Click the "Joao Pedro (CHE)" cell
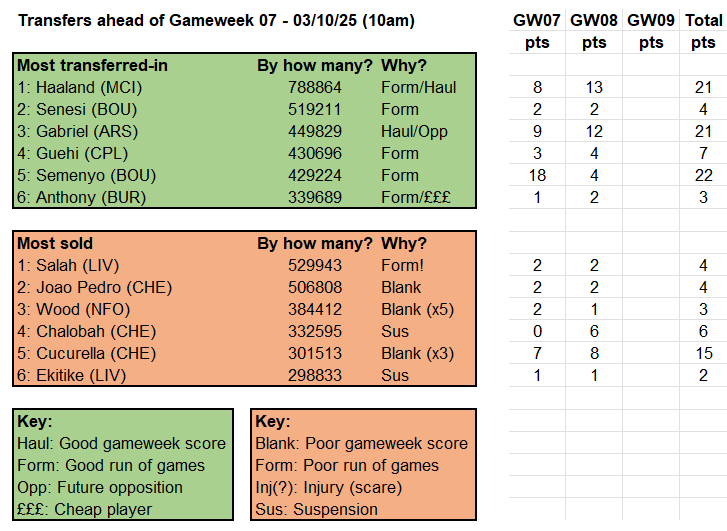The image size is (727, 531). tap(84, 287)
